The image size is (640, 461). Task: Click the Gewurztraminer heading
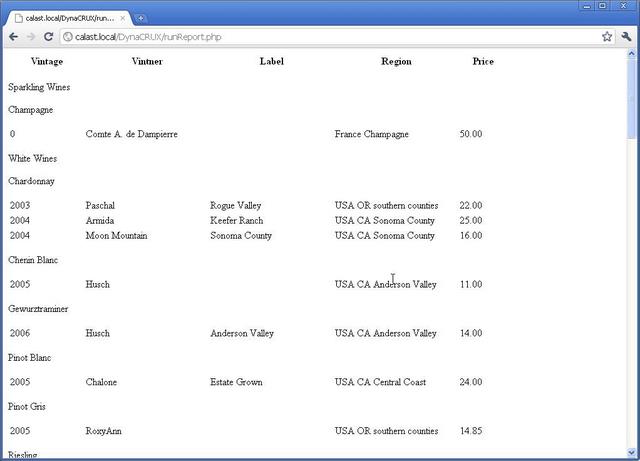pos(38,309)
